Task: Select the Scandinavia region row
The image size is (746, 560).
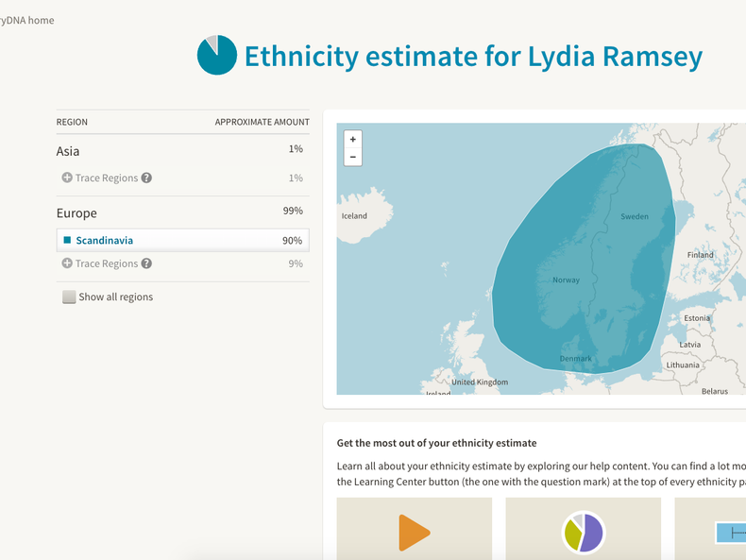Action: click(x=182, y=240)
